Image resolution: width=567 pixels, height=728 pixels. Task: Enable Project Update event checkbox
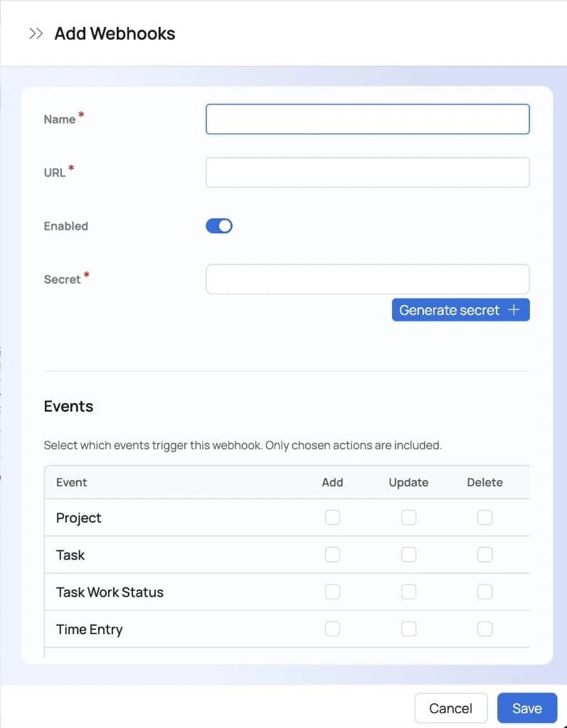408,518
